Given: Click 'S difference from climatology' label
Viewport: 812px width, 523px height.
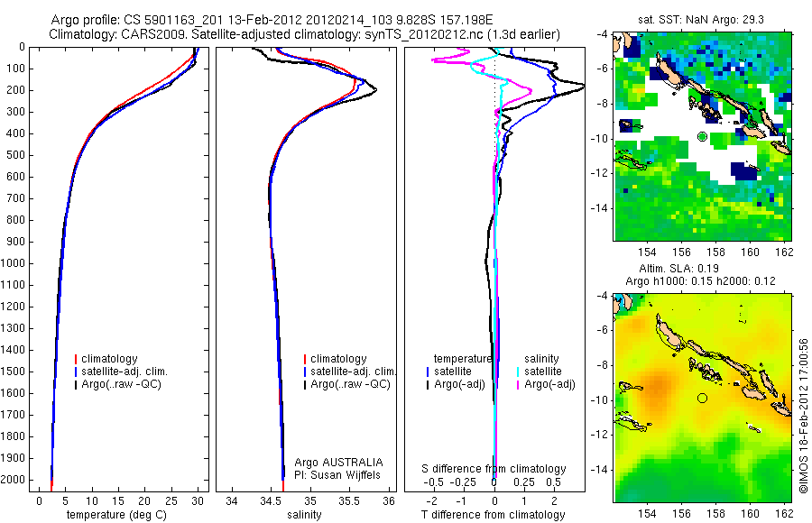Looking at the screenshot, I should pos(494,469).
